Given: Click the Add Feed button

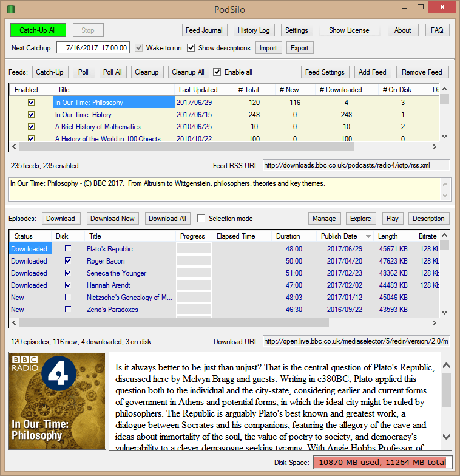Looking at the screenshot, I should [372, 72].
